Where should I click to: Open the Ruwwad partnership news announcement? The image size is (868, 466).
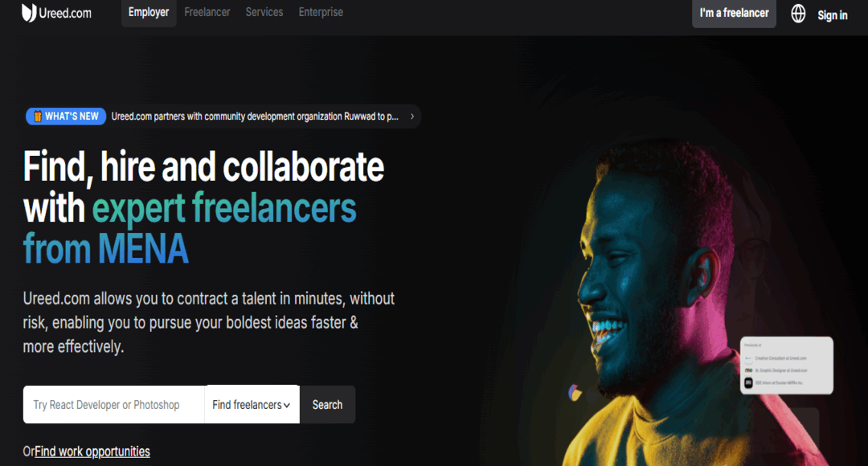tap(255, 117)
